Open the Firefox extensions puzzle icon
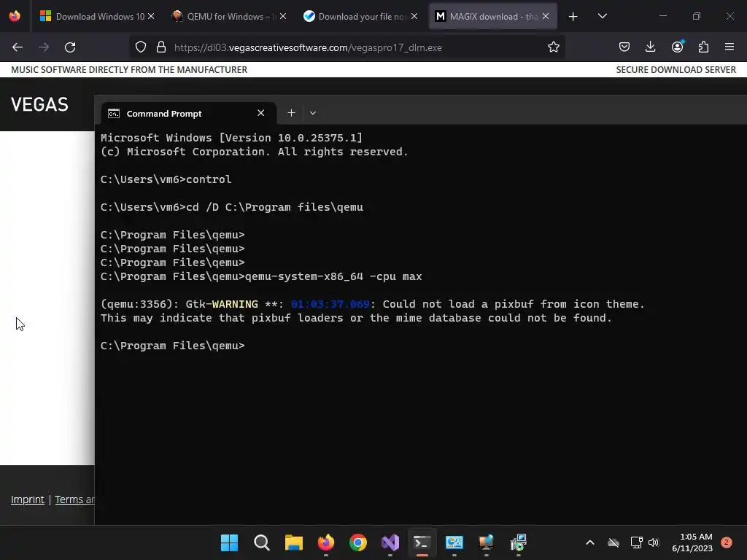This screenshot has height=560, width=747. tap(703, 47)
